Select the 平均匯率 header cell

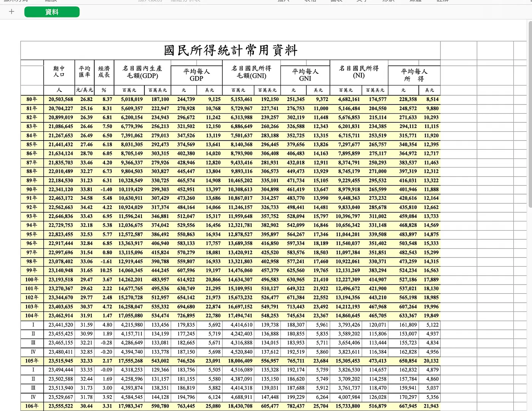click(x=84, y=72)
